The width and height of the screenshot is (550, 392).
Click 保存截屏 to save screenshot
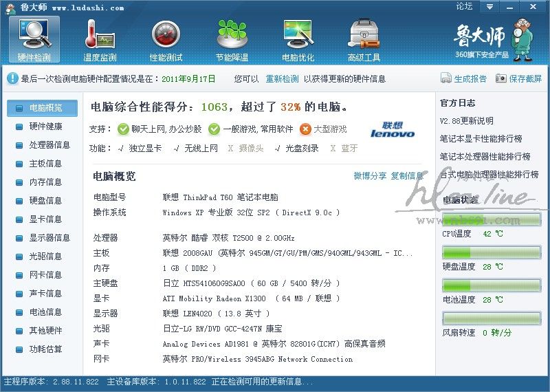(x=519, y=78)
